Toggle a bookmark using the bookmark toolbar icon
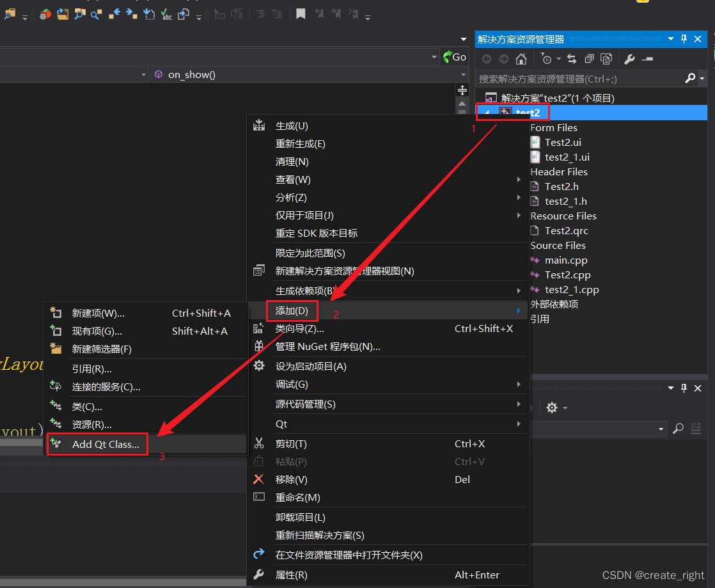The height and width of the screenshot is (588, 715). coord(301,13)
